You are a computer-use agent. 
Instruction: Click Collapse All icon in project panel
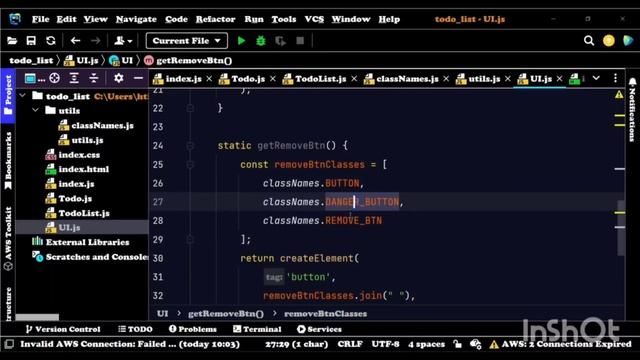(93, 78)
